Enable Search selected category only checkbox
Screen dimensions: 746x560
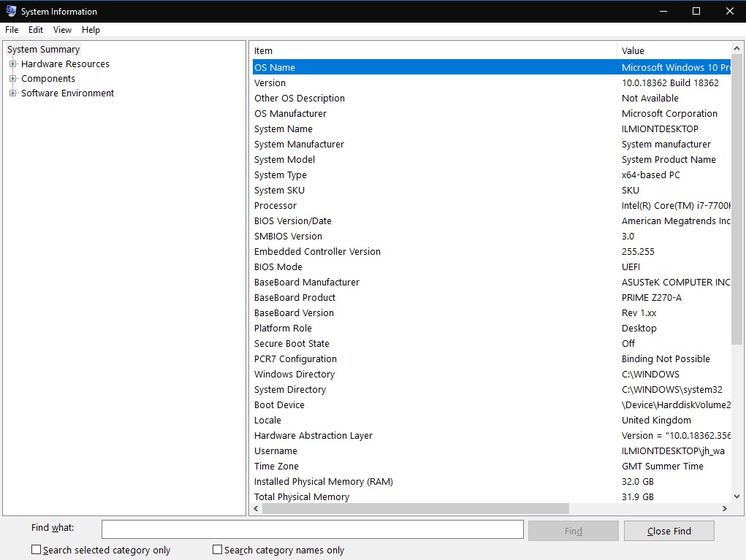[x=36, y=550]
